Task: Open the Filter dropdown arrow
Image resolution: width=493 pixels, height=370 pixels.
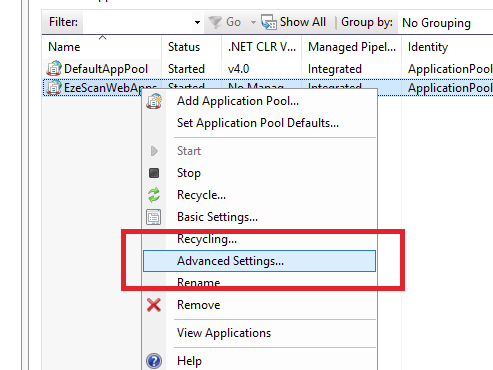Action: pos(197,22)
